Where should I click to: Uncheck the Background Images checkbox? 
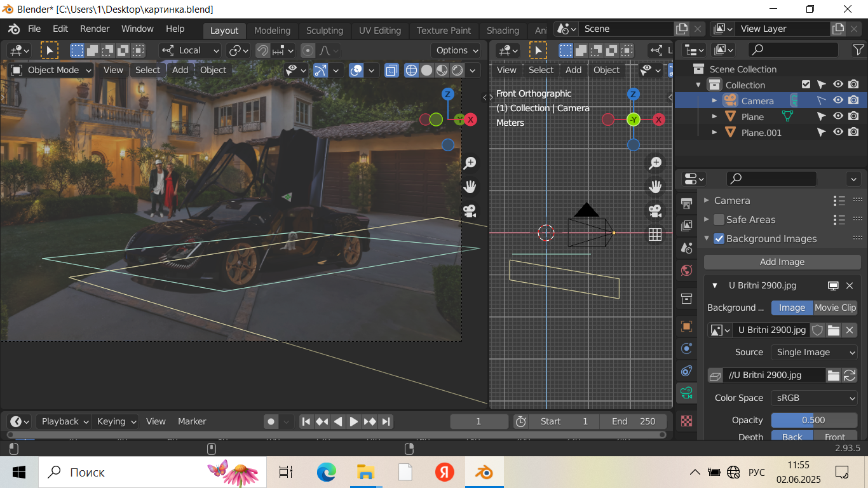pyautogui.click(x=719, y=239)
